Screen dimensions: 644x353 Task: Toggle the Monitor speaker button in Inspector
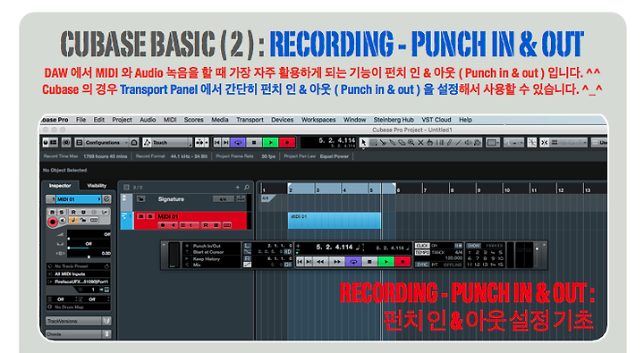[63, 221]
